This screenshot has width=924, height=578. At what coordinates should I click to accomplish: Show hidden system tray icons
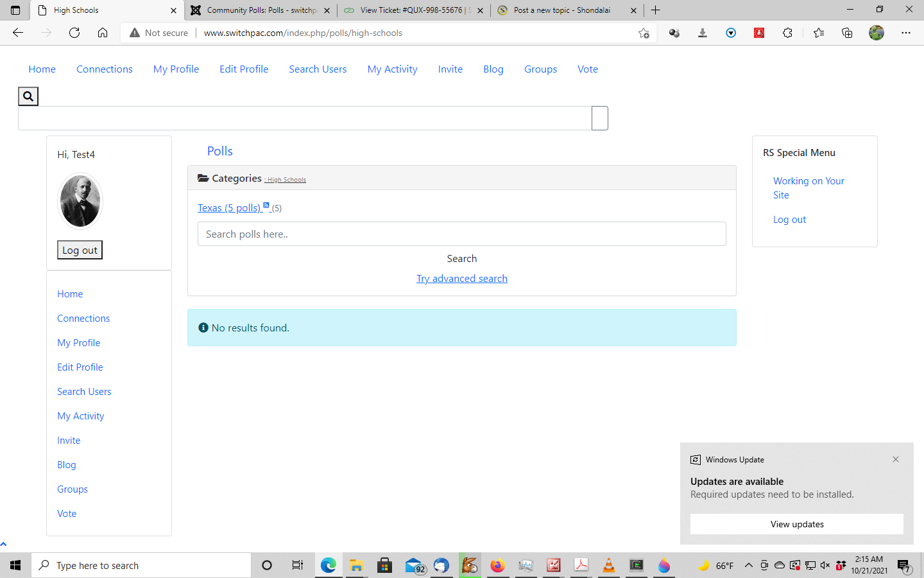point(748,565)
